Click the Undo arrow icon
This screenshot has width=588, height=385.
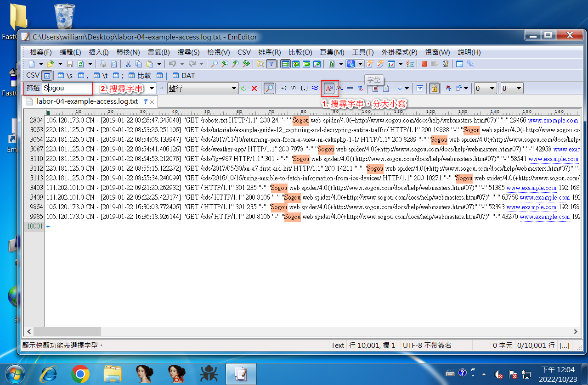[x=172, y=64]
